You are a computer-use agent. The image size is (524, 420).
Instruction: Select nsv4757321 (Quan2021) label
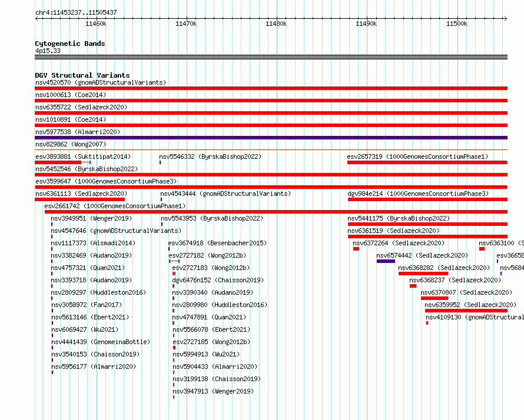point(88,268)
